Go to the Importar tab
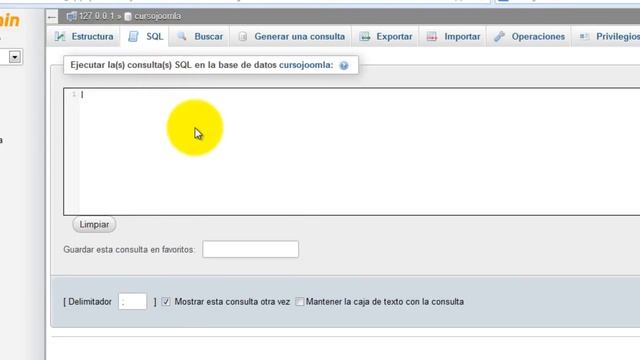Image resolution: width=640 pixels, height=360 pixels. click(x=453, y=37)
